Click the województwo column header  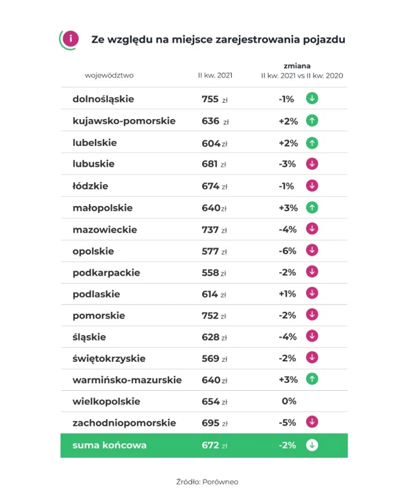point(109,75)
